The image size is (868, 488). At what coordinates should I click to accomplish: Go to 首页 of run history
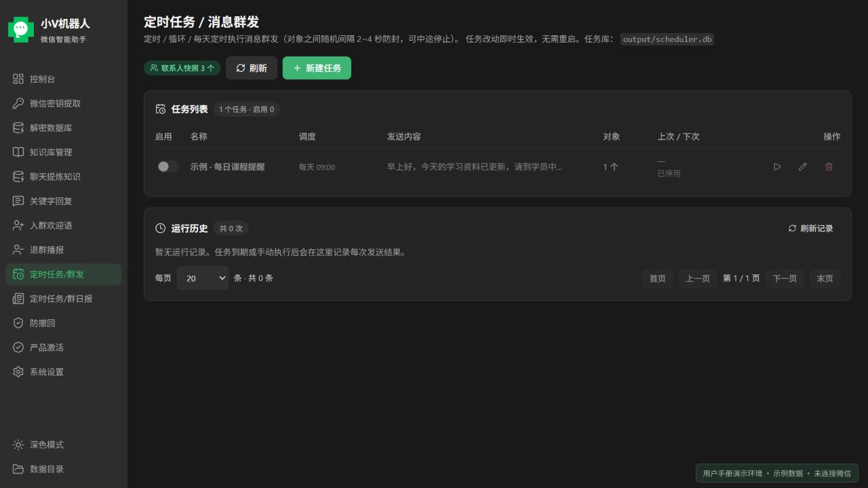point(658,279)
